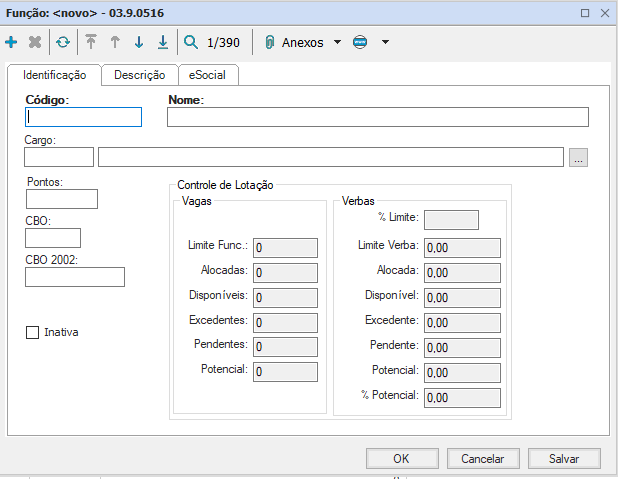This screenshot has height=479, width=618.
Task: Click the Cancelar button
Action: [482, 458]
